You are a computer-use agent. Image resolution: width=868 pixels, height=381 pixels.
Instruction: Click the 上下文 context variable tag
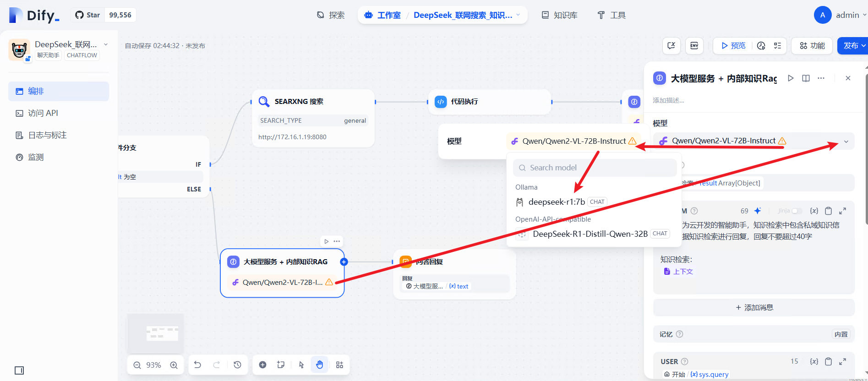(678, 272)
